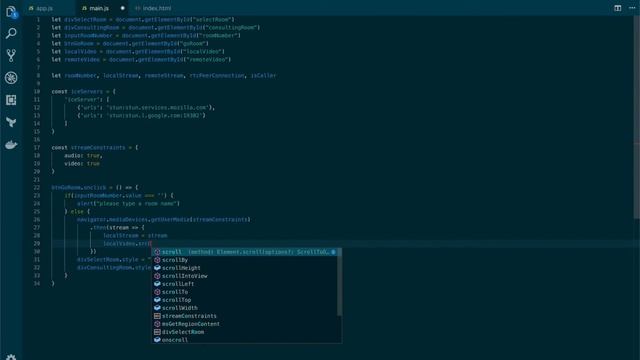The width and height of the screenshot is (640, 360).
Task: Click rtcPeerConnection on line 8
Action: [x=217, y=76]
